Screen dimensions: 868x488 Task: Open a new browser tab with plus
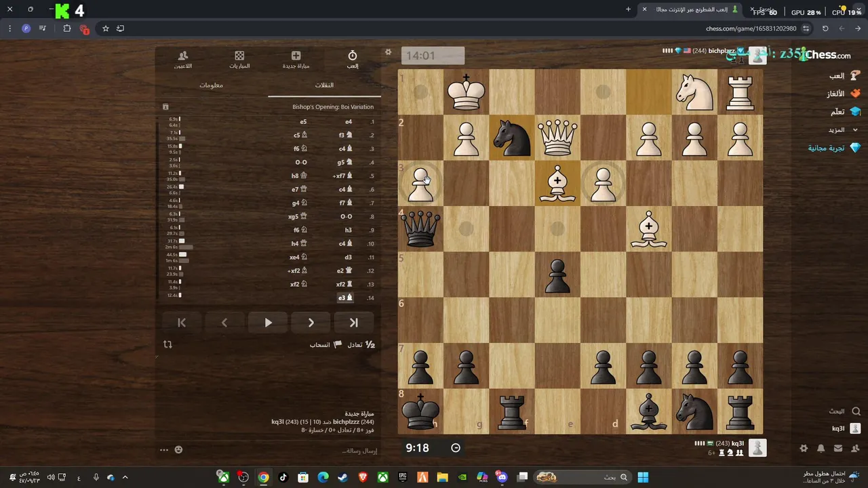point(628,9)
